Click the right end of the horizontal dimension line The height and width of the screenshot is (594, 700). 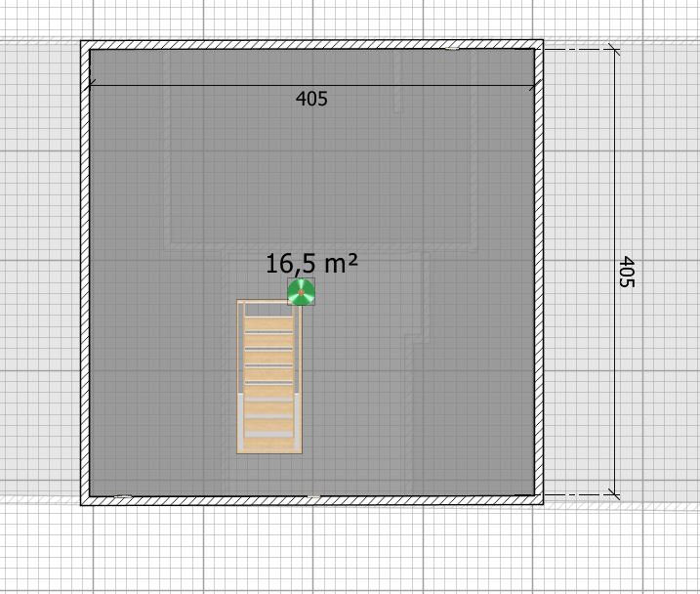tap(533, 86)
